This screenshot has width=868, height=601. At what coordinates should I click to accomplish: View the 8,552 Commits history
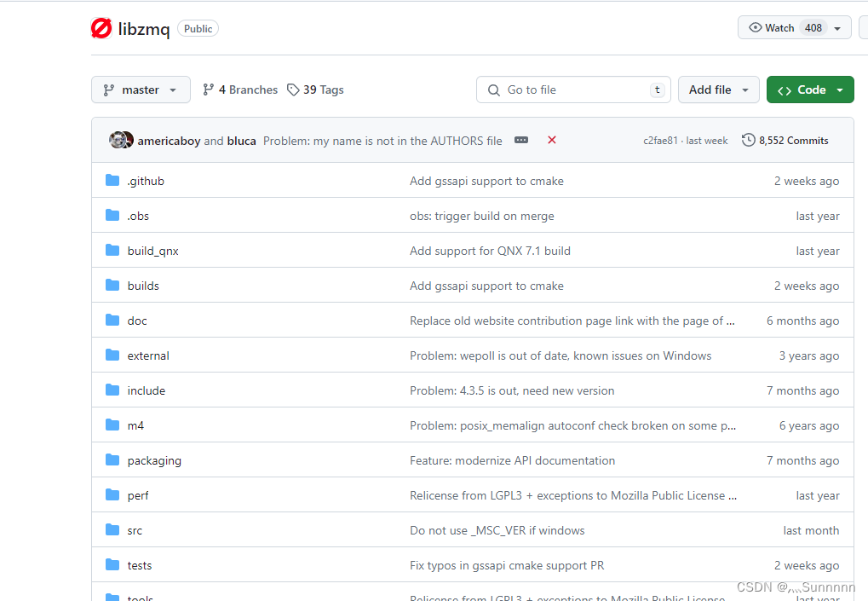tap(785, 141)
